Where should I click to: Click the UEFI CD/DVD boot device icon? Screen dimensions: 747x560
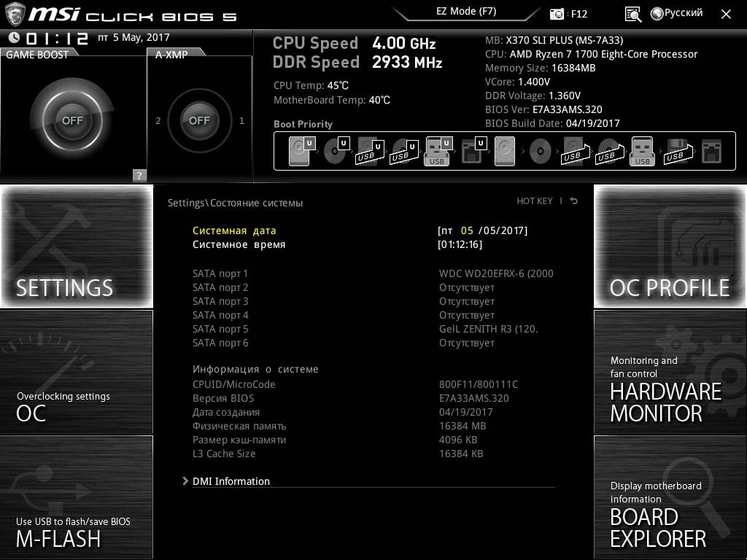[337, 151]
